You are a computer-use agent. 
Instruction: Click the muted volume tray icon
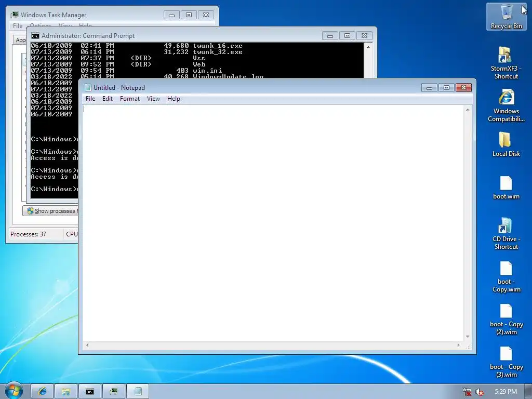[480, 392]
